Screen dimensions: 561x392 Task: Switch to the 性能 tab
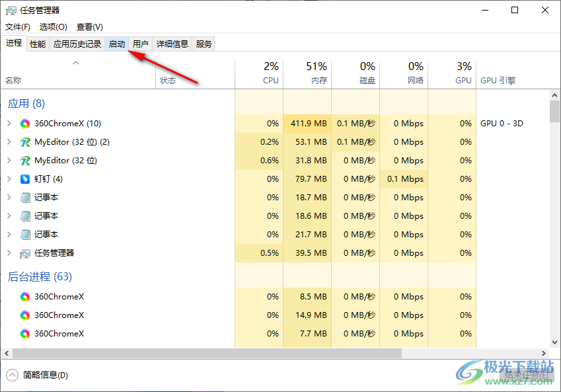click(38, 44)
